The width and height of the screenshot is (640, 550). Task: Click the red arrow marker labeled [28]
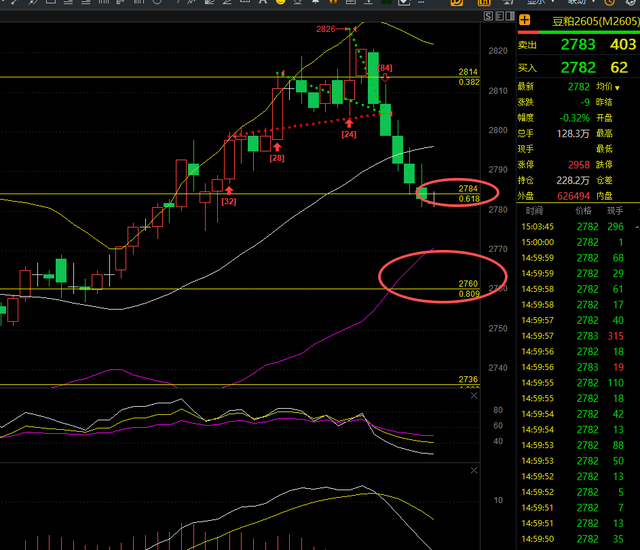pos(276,151)
